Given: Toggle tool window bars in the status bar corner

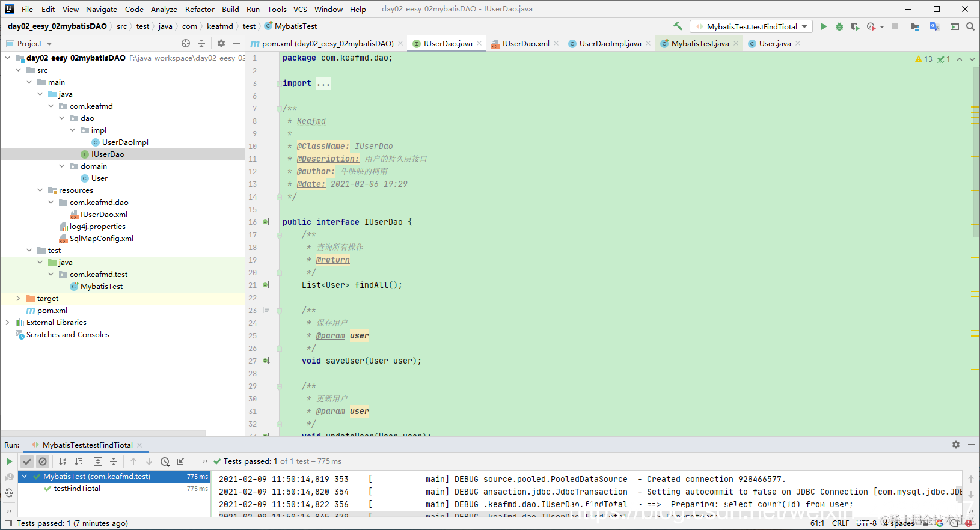Looking at the screenshot, I should (7, 523).
